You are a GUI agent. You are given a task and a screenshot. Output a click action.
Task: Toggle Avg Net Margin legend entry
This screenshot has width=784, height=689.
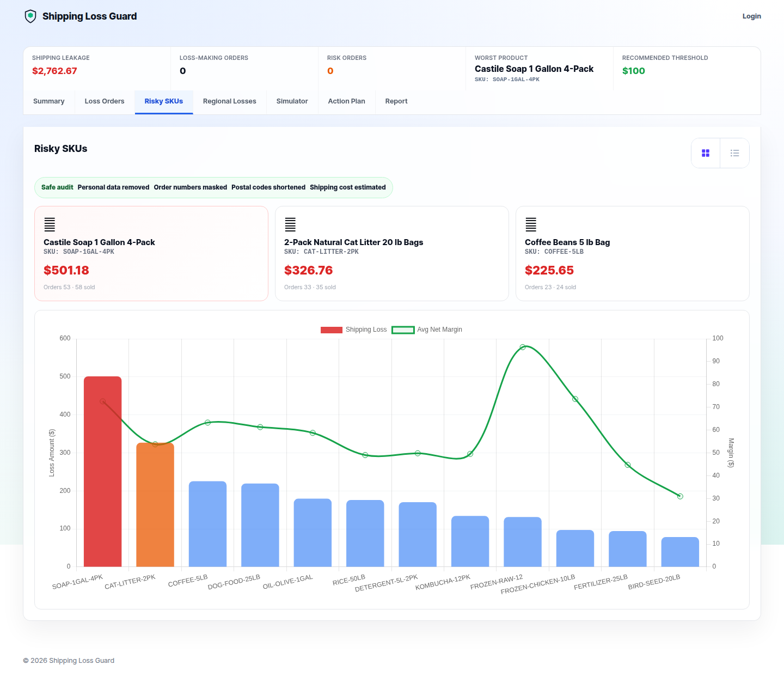(x=427, y=330)
